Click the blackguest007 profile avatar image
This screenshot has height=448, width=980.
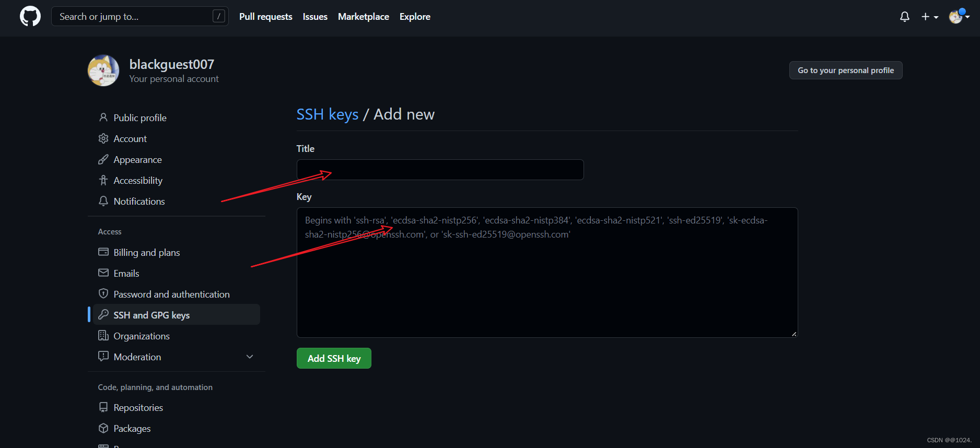[x=103, y=70]
